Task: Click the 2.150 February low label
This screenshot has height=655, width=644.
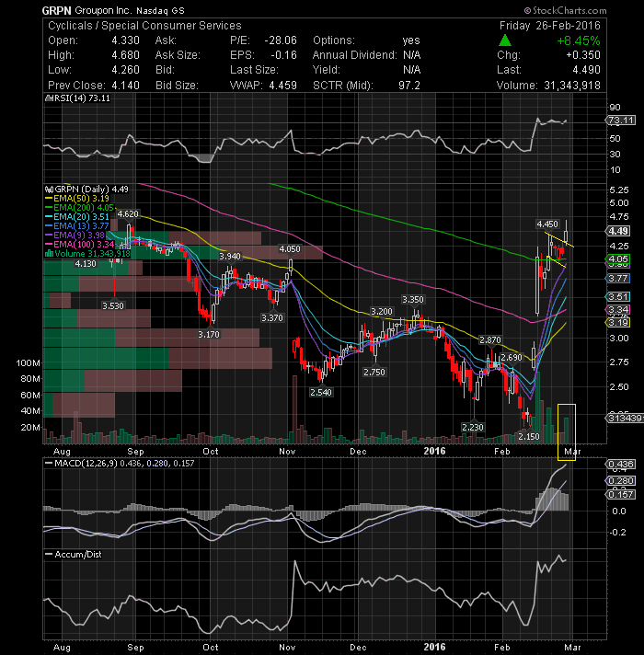Action: pos(529,437)
